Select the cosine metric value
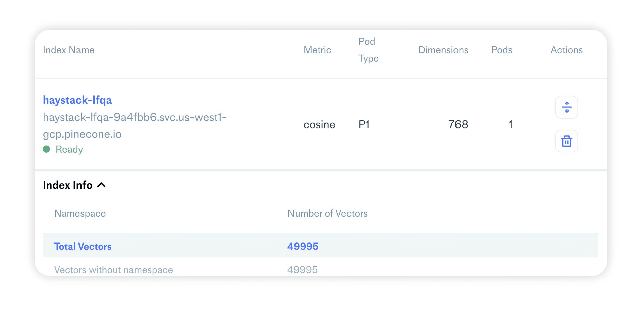This screenshot has width=644, height=309. pyautogui.click(x=319, y=125)
